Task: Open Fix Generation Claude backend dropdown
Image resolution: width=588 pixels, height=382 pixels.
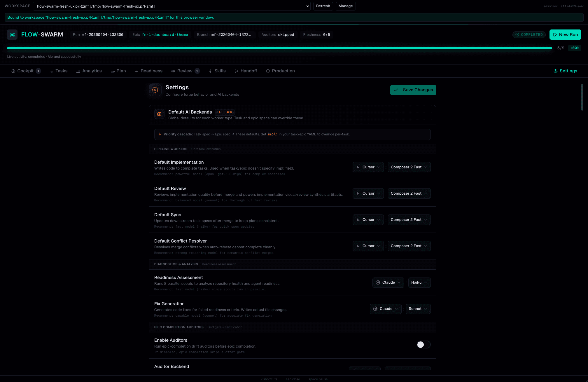Action: (x=386, y=309)
